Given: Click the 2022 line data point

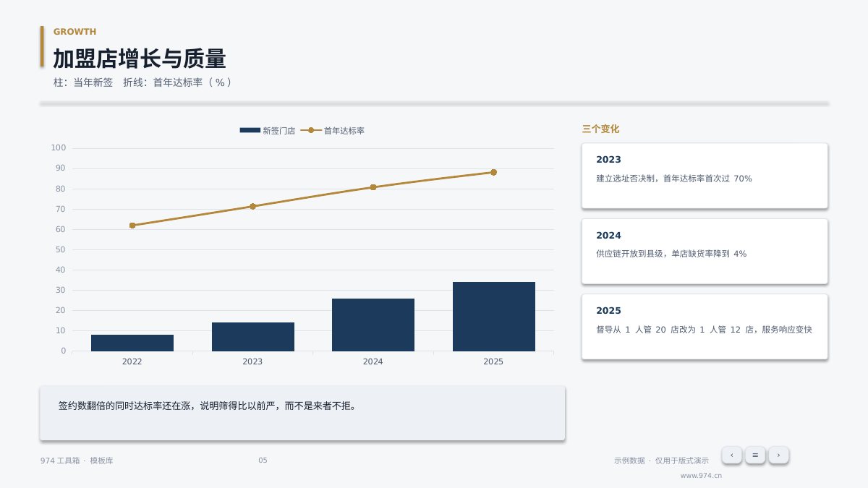Looking at the screenshot, I should (x=132, y=226).
